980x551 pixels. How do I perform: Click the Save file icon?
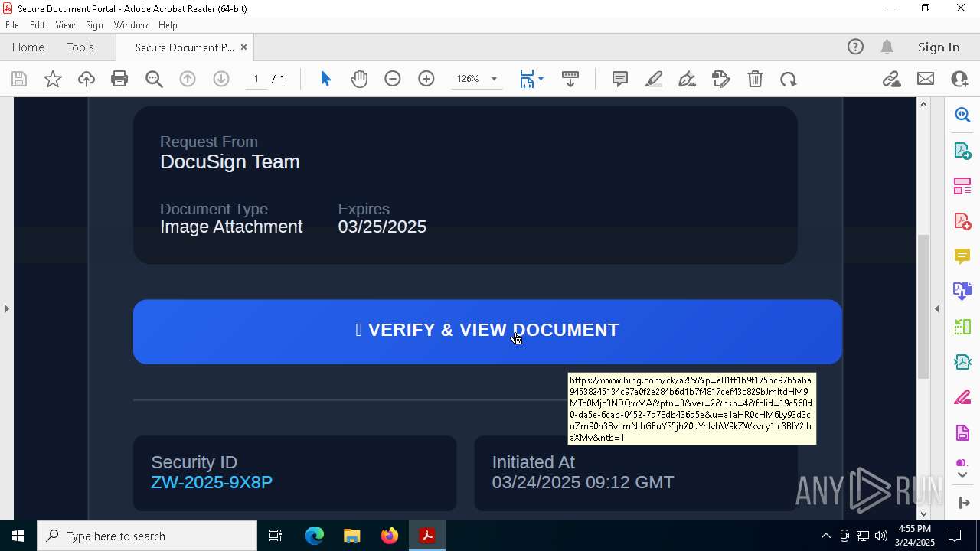point(19,79)
